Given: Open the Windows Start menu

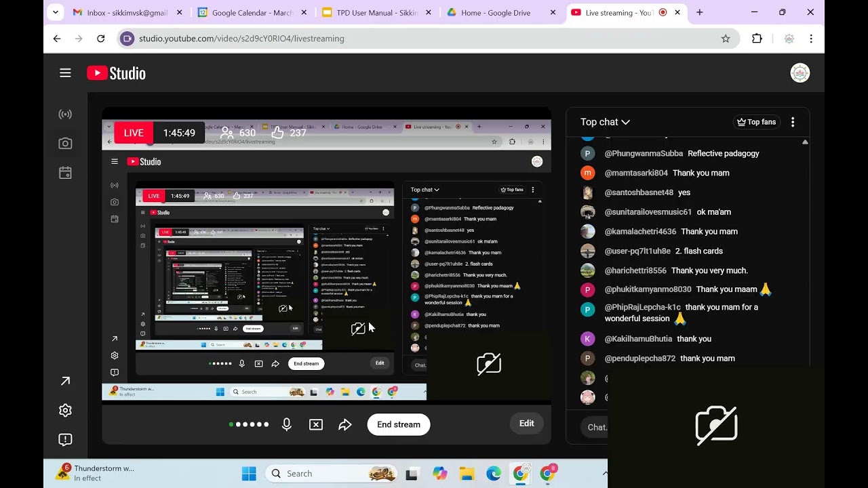Looking at the screenshot, I should (x=249, y=474).
